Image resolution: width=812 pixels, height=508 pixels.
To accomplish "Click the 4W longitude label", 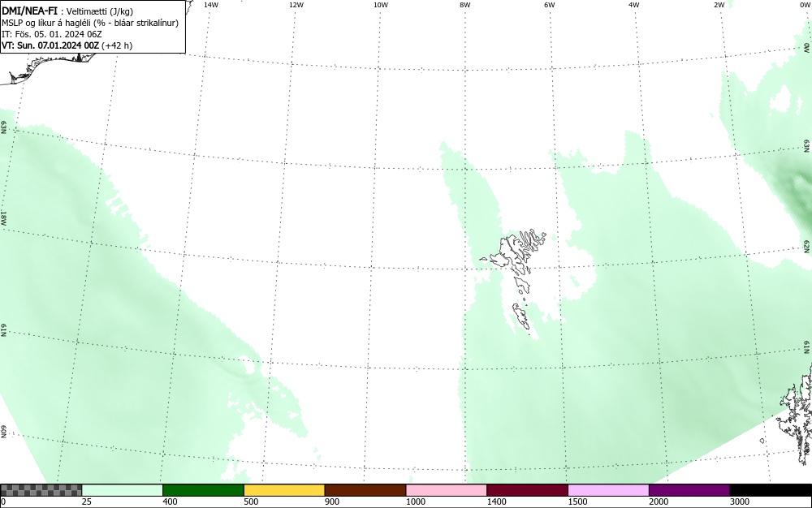I will (x=634, y=5).
